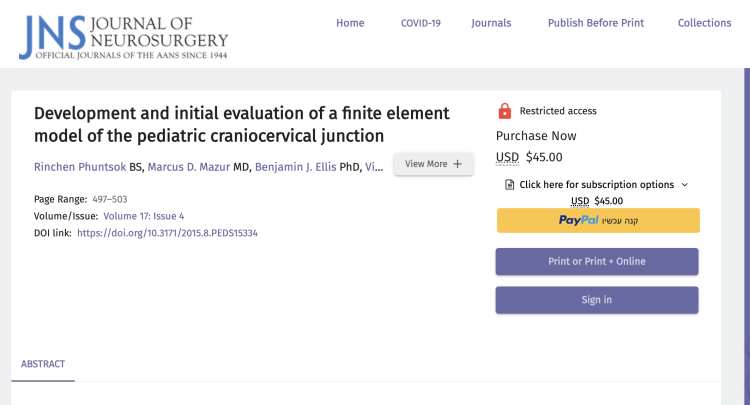Click the red restricted access lock icon
The image size is (750, 405).
click(x=504, y=111)
